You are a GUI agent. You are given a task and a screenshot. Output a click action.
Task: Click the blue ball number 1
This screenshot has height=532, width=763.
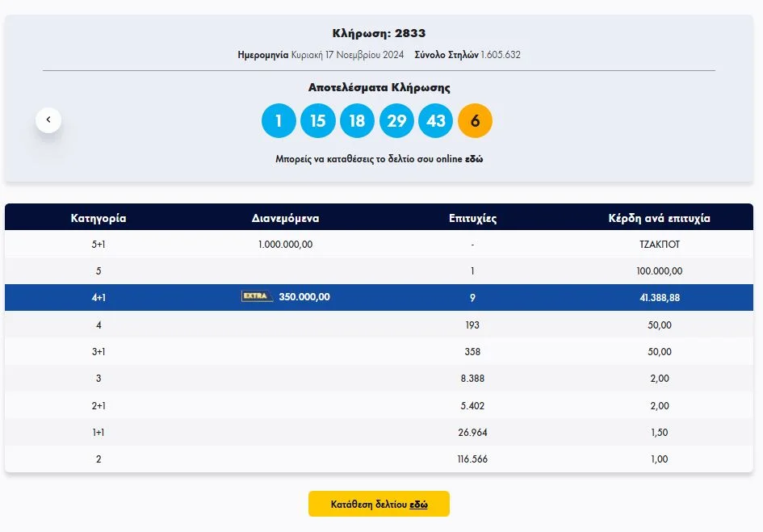point(279,121)
